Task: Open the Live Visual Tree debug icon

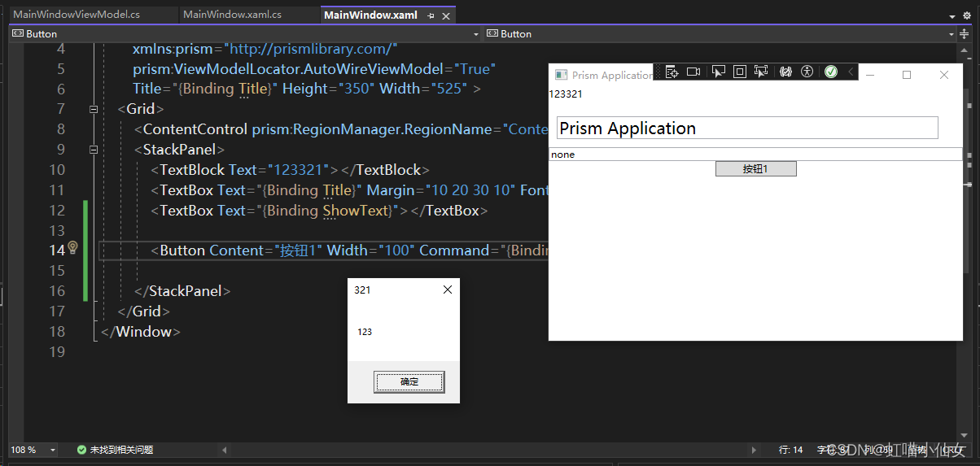Action: tap(672, 72)
